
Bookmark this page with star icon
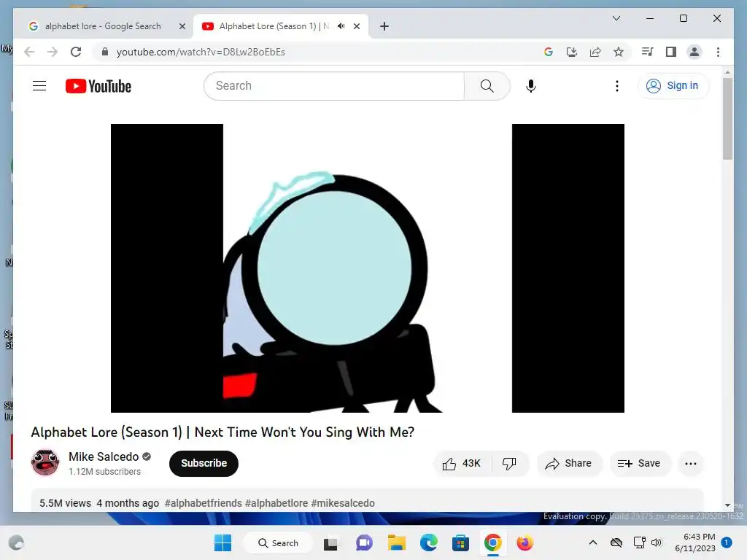pos(619,52)
